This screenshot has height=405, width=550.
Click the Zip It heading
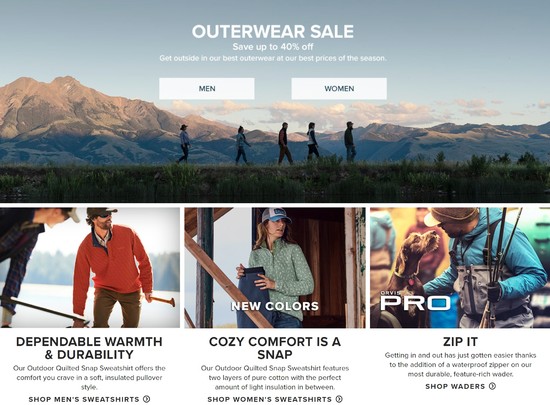point(460,342)
